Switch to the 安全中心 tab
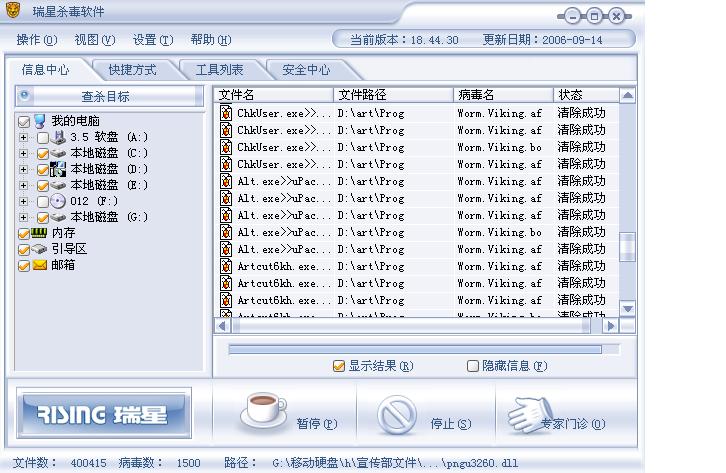Screen dimensions: 726x473 306,70
